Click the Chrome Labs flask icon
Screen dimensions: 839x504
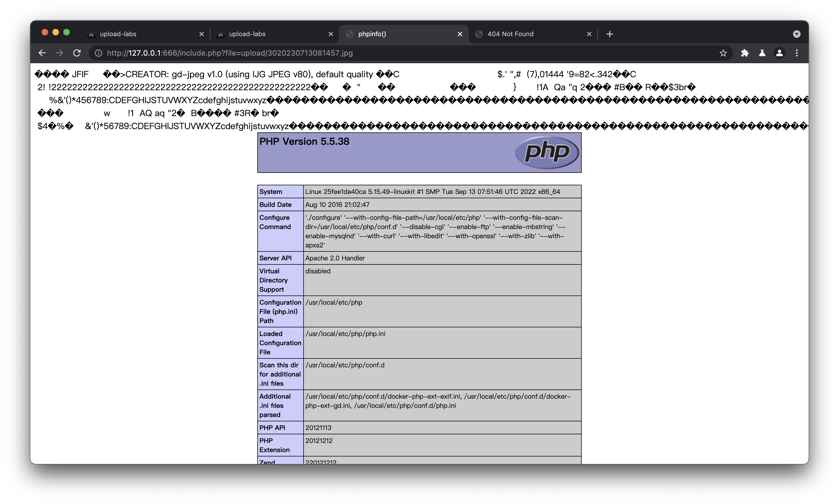[762, 53]
